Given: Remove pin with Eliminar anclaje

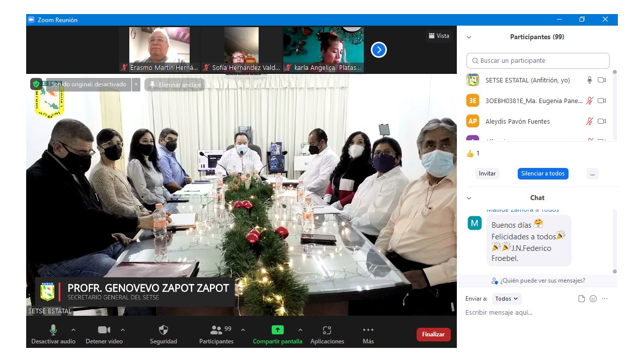Looking at the screenshot, I should pyautogui.click(x=175, y=84).
